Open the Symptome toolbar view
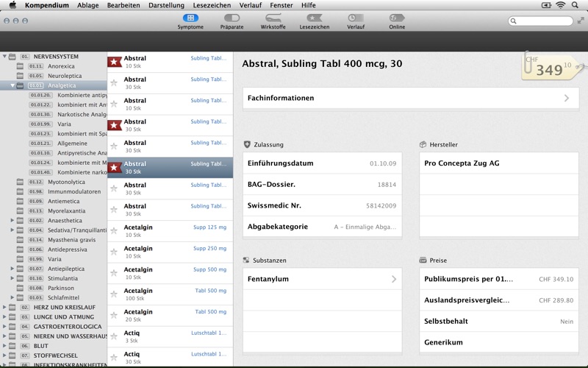Viewport: 588px width, 368px height. (x=190, y=21)
